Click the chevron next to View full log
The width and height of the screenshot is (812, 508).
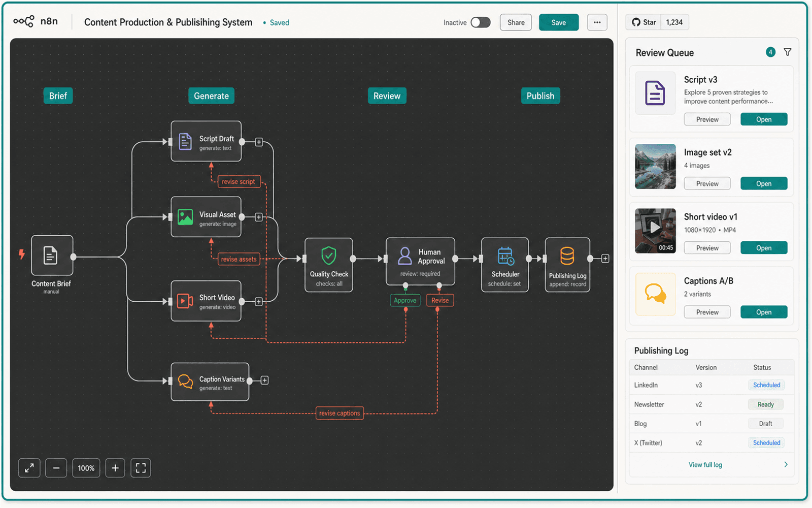786,464
